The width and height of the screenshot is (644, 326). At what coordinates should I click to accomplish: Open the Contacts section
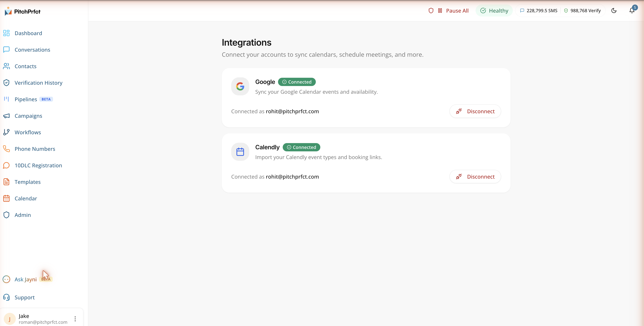pyautogui.click(x=26, y=66)
